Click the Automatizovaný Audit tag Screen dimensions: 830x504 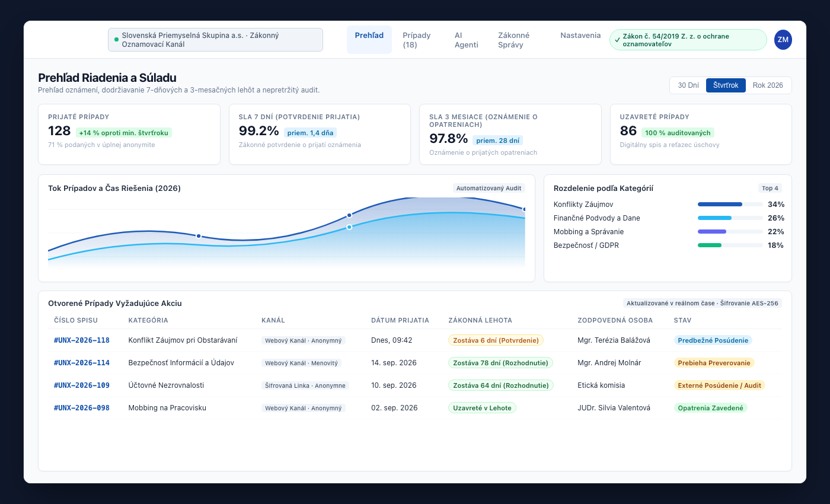coord(489,188)
